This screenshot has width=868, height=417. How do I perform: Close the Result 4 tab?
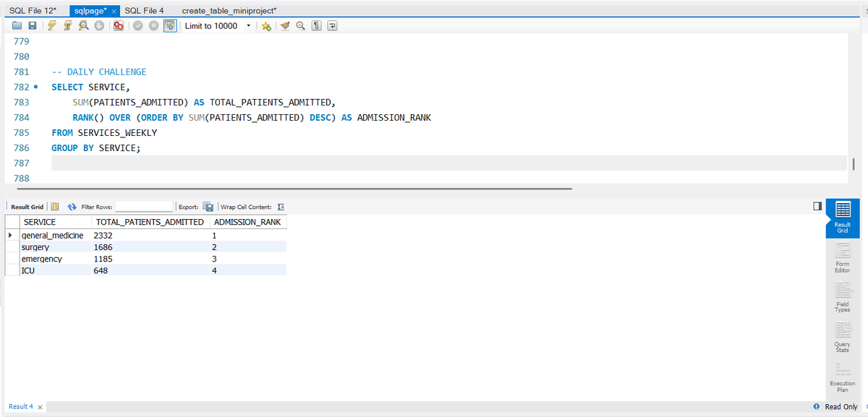tap(40, 407)
